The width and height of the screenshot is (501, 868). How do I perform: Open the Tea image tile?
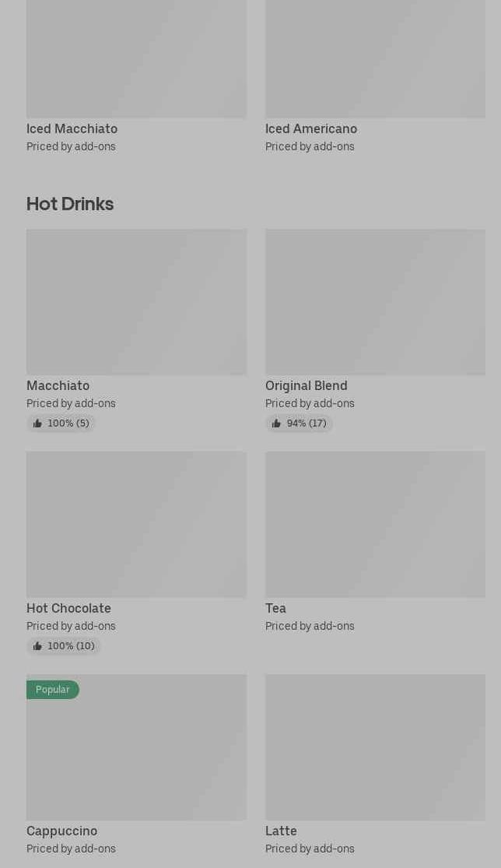tap(375, 525)
